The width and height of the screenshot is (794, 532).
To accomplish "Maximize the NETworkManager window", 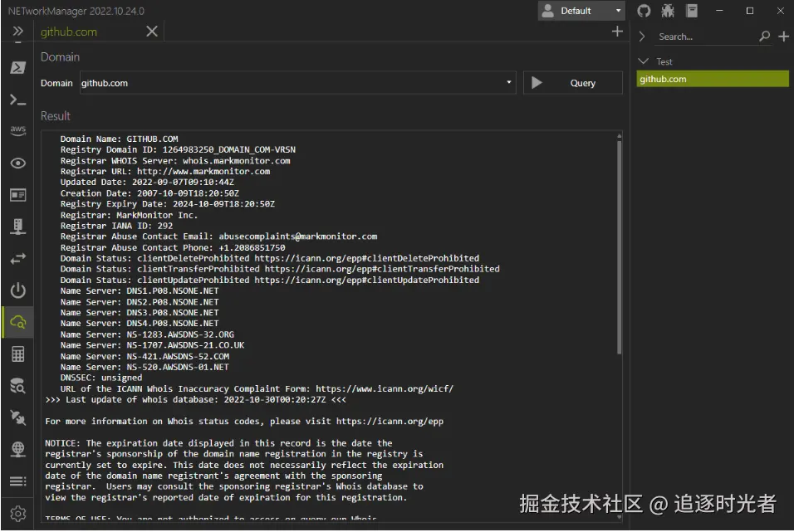I will [x=750, y=11].
